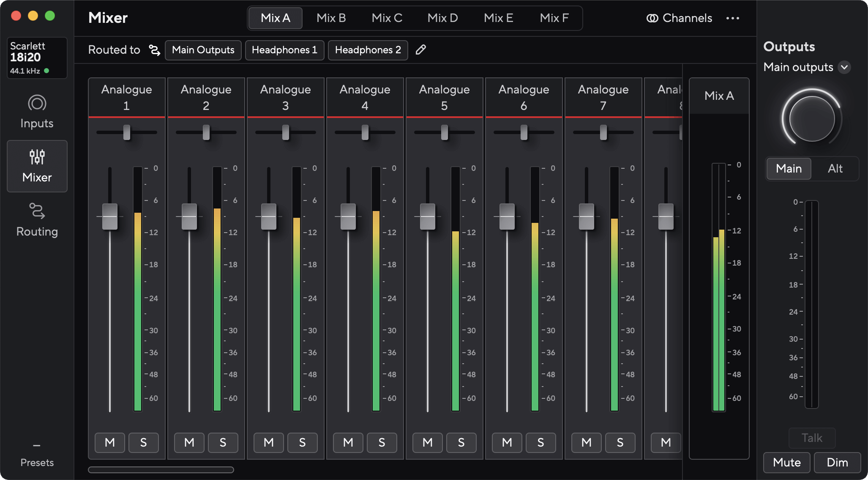Image resolution: width=868 pixels, height=480 pixels.
Task: Click the pencil edit routing icon
Action: [420, 50]
